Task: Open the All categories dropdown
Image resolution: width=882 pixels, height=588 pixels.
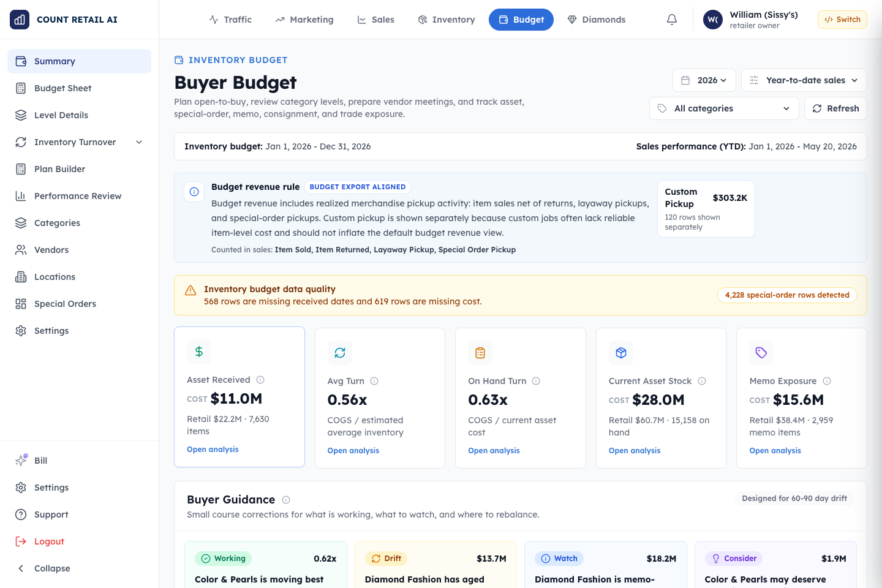Action: click(x=725, y=108)
